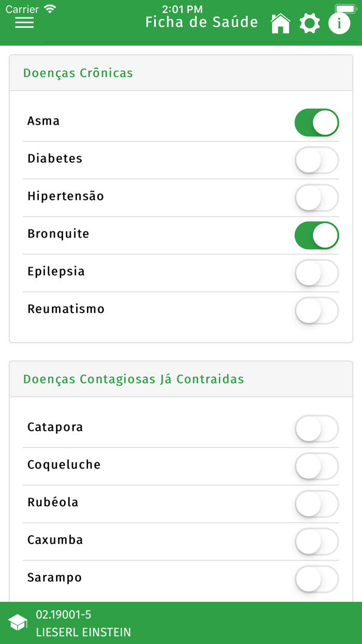Screen dimensions: 362x644
Task: Turn on the Hipertensão toggle
Action: [x=316, y=198]
